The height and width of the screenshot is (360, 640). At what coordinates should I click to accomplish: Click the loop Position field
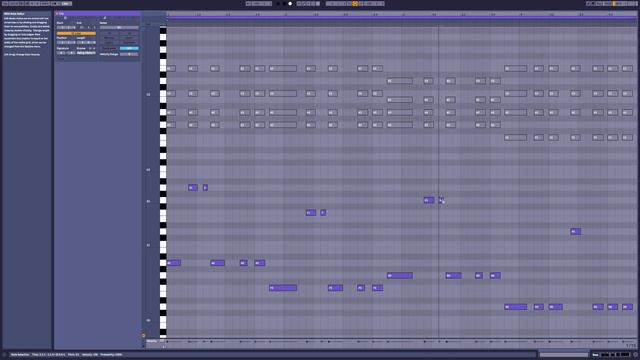coord(66,42)
